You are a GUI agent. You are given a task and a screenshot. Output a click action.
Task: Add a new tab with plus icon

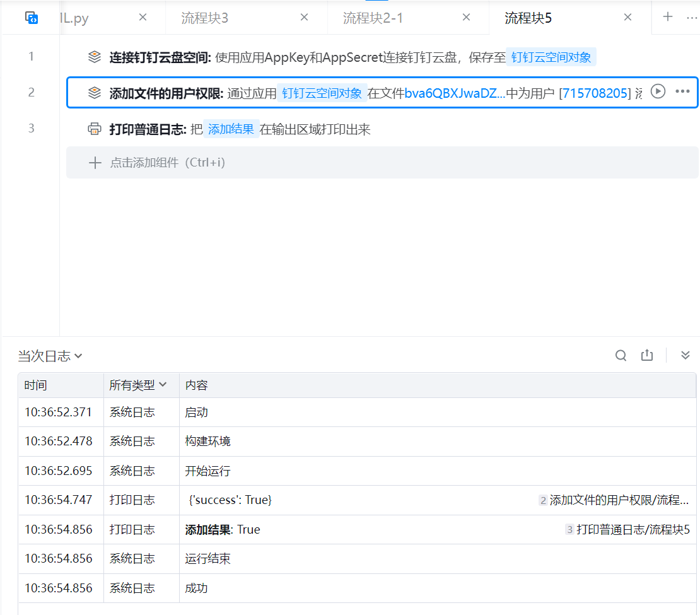click(667, 17)
